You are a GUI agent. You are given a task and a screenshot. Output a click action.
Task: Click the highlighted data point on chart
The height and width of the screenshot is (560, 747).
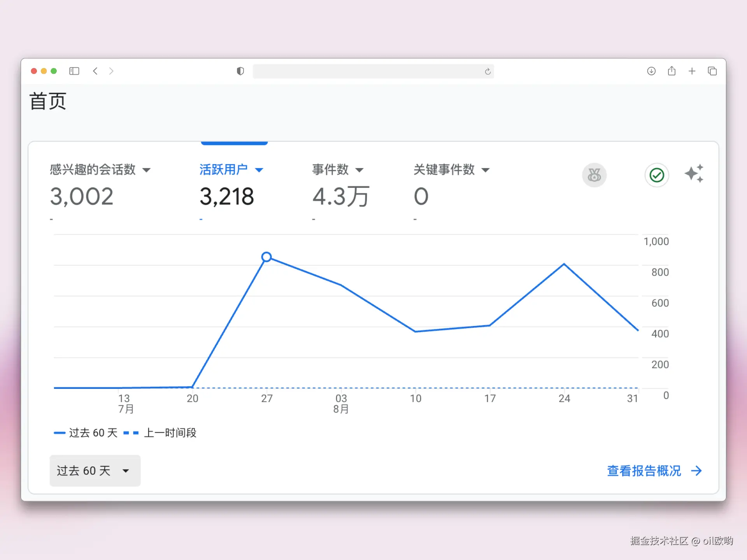(x=267, y=257)
